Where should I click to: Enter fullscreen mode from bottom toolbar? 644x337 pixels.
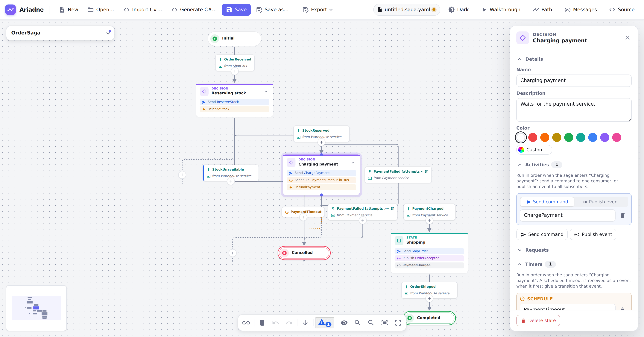398,323
